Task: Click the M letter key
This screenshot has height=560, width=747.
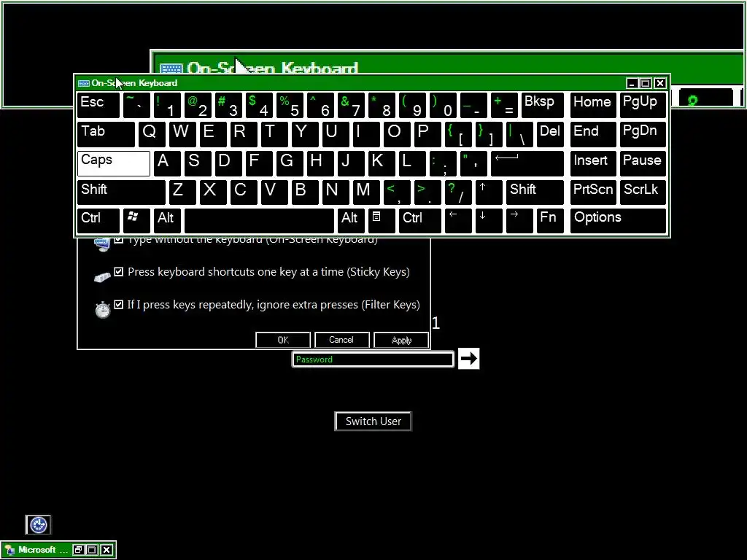Action: pos(366,192)
